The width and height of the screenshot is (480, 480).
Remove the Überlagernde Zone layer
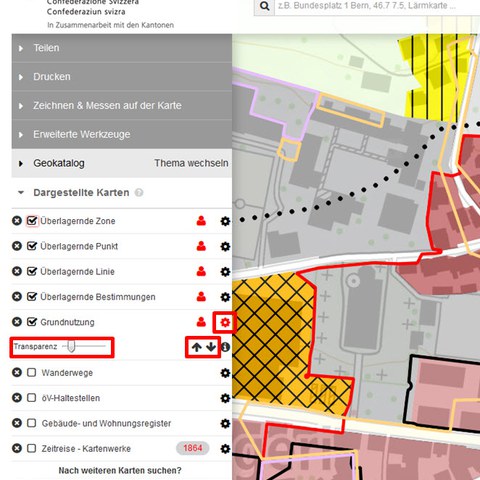click(x=17, y=221)
